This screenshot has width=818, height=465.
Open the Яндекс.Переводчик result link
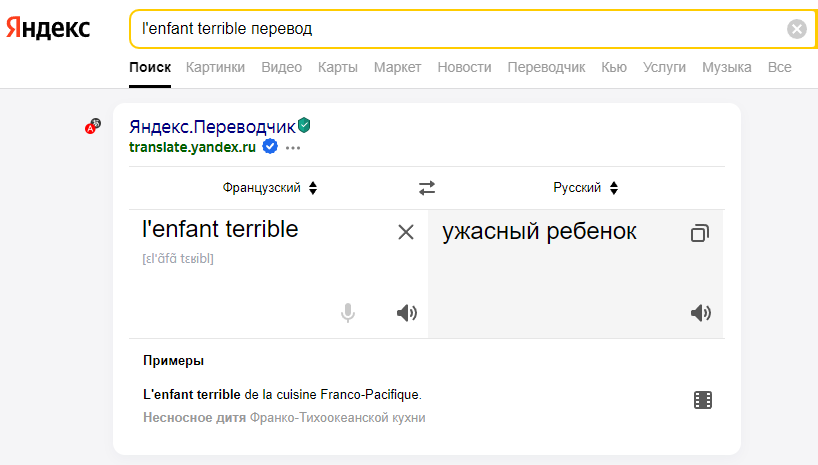(212, 127)
